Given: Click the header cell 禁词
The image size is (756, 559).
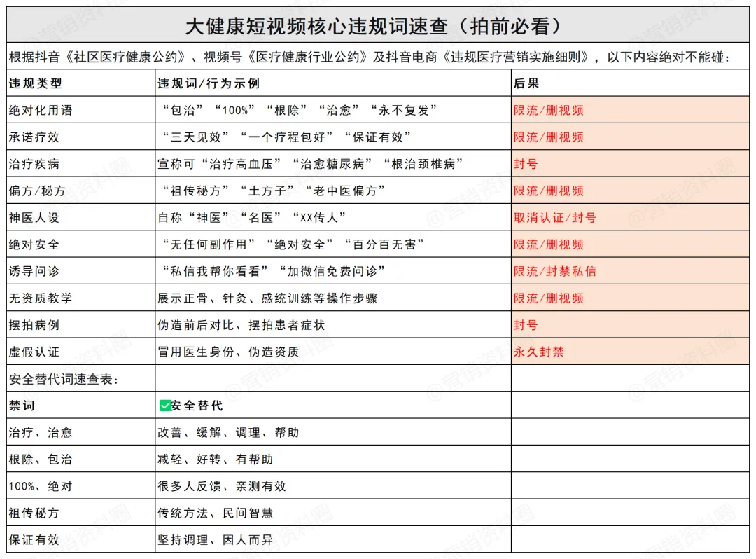Looking at the screenshot, I should click(81, 405).
